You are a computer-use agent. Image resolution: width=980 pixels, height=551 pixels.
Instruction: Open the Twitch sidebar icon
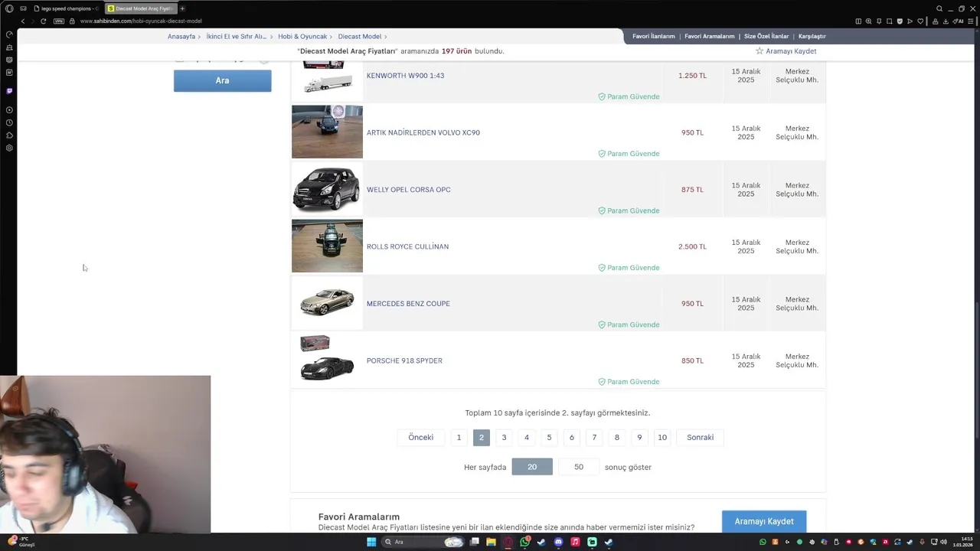(x=9, y=90)
